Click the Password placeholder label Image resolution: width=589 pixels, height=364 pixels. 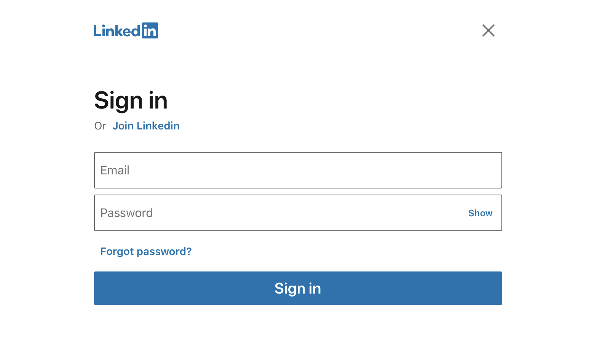pyautogui.click(x=126, y=213)
